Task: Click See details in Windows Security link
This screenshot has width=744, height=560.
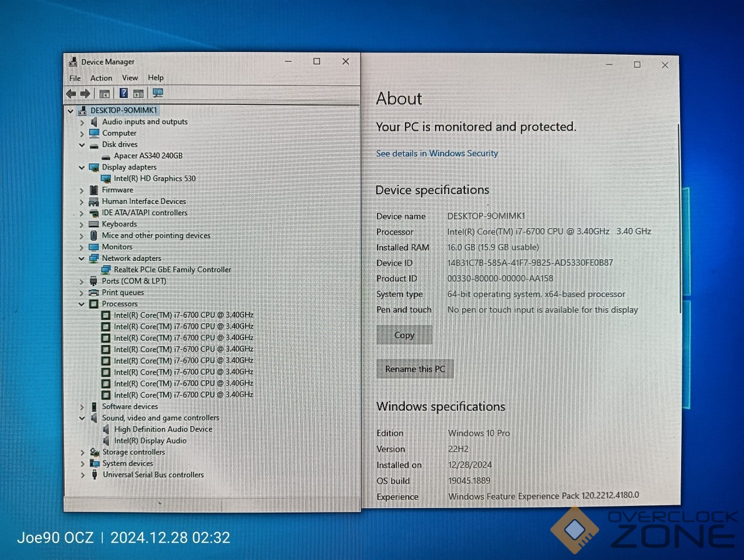Action: click(437, 153)
